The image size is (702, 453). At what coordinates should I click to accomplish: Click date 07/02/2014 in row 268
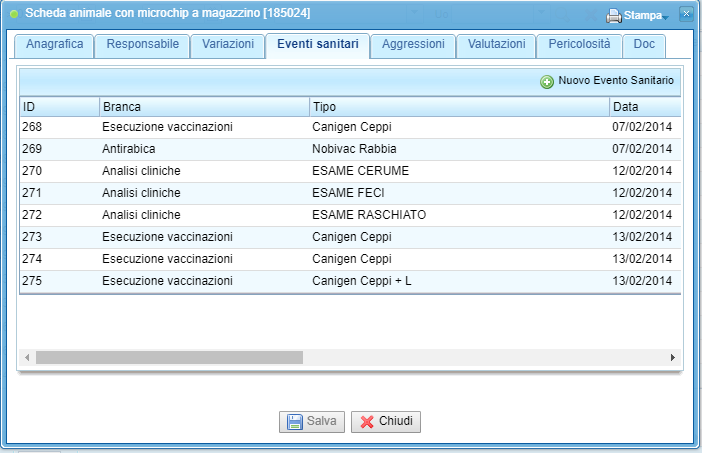click(642, 127)
